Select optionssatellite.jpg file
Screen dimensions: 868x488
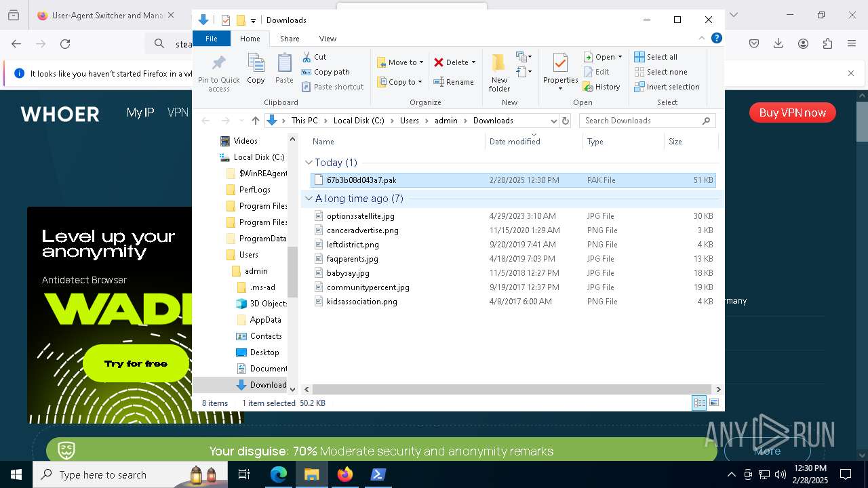coord(513,216)
